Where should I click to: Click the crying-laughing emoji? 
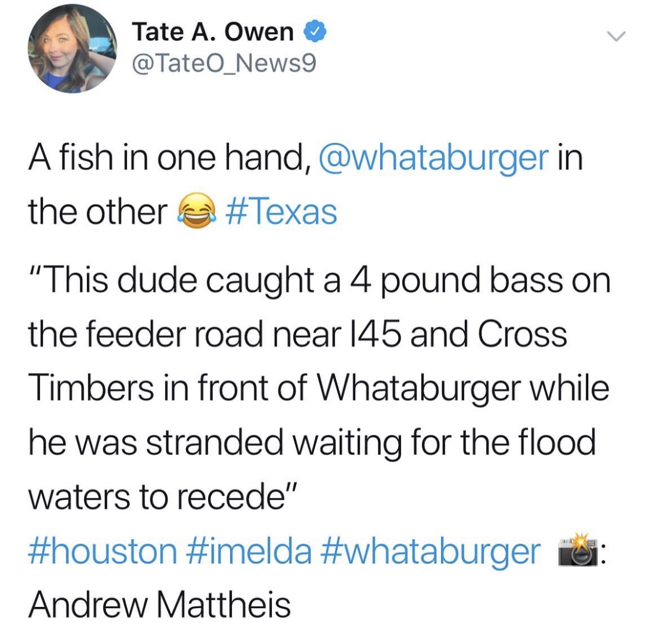pos(197,211)
